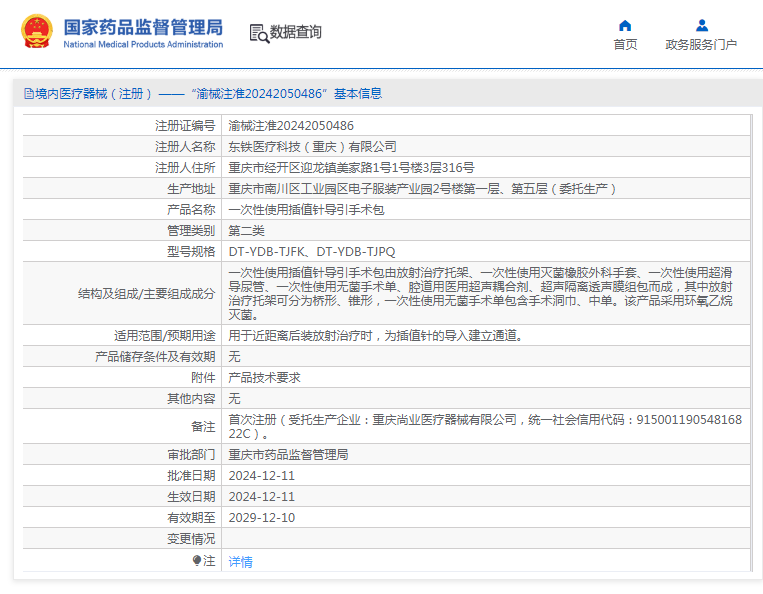Screen dimensions: 763x594
Task: Click the 首页 home icon
Action: [x=625, y=25]
